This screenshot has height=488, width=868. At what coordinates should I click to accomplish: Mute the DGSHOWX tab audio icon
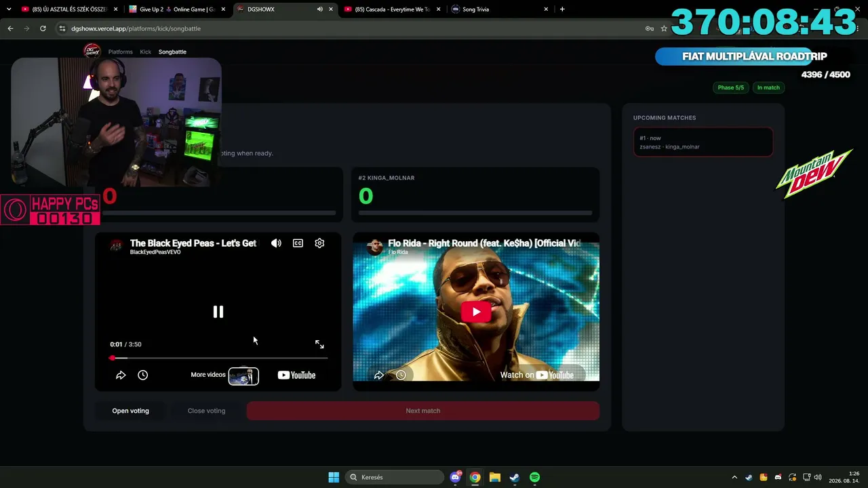(320, 9)
